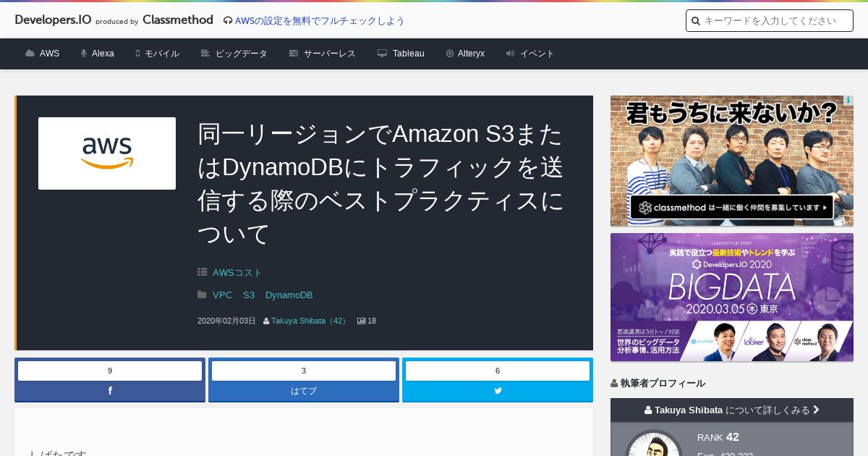Click the magnifying glass search icon
Viewport: 868px width, 456px height.
[x=696, y=21]
